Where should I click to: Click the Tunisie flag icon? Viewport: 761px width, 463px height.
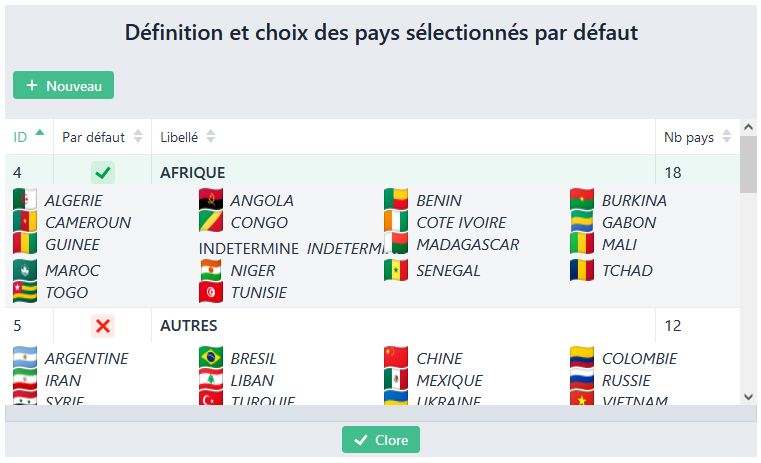211,292
